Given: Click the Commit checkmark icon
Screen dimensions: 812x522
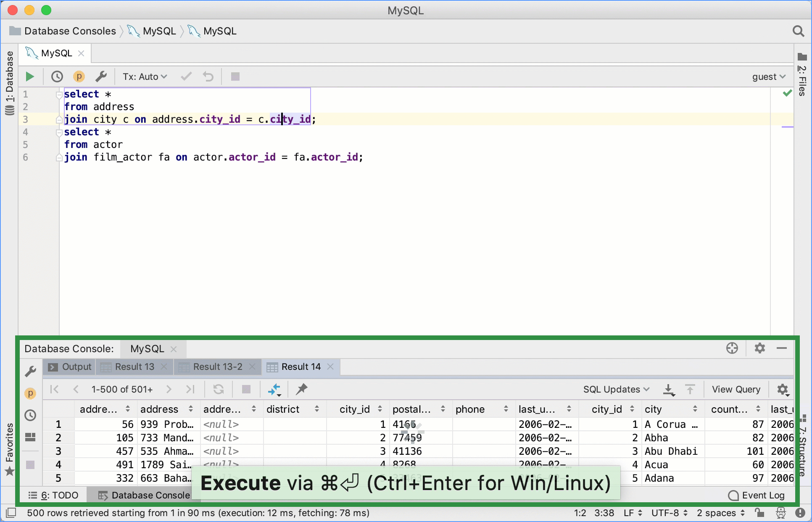Looking at the screenshot, I should [186, 76].
